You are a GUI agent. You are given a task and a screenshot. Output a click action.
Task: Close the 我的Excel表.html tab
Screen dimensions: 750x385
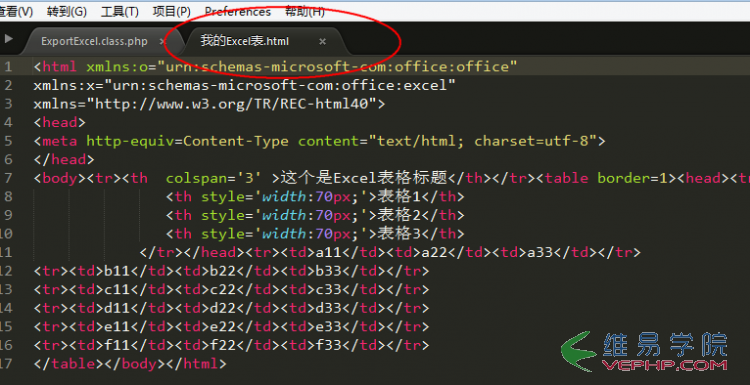click(x=322, y=42)
